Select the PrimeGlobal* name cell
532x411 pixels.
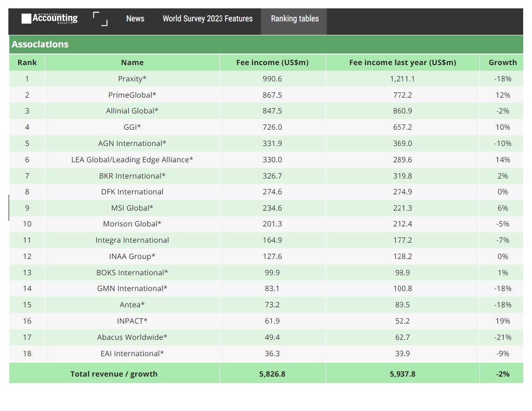click(x=132, y=95)
